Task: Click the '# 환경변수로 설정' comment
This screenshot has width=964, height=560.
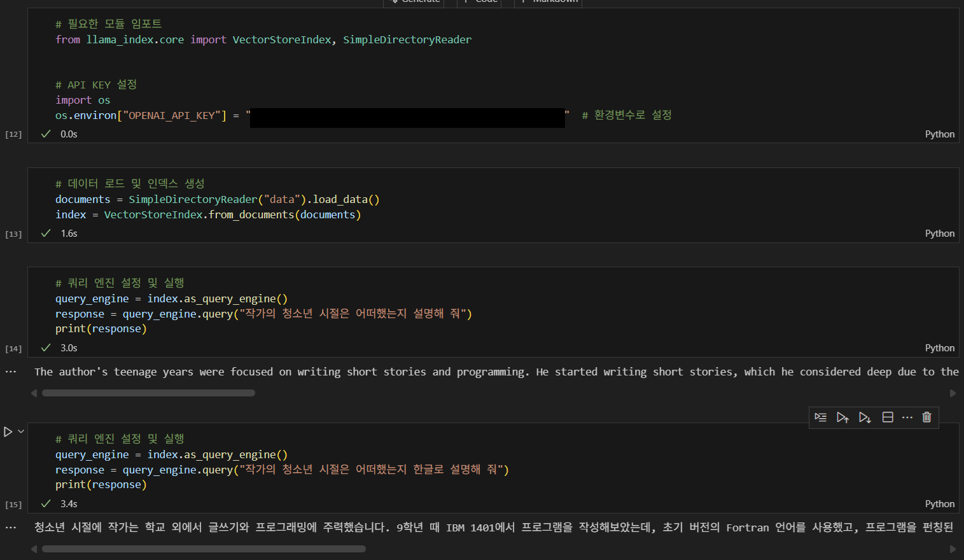Action: tap(627, 115)
